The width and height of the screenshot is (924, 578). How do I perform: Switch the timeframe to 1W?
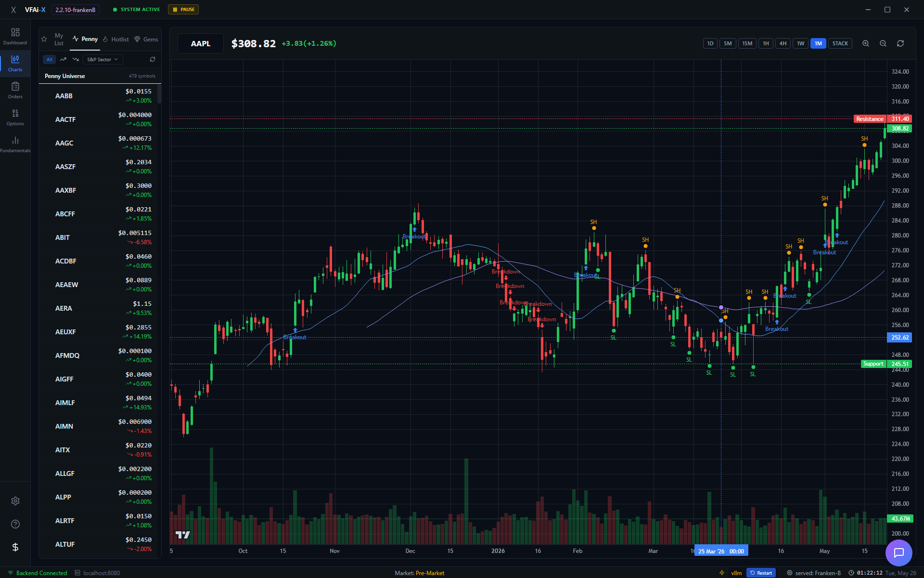tap(800, 43)
